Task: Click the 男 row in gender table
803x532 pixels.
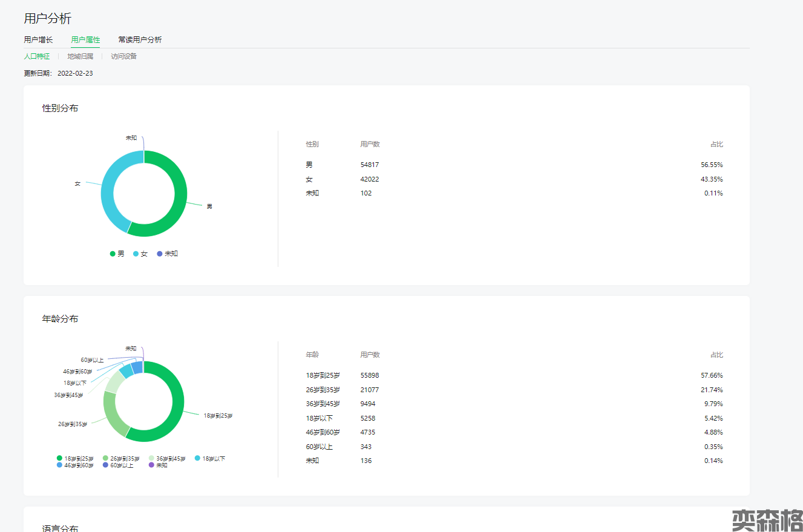Action: coord(514,165)
